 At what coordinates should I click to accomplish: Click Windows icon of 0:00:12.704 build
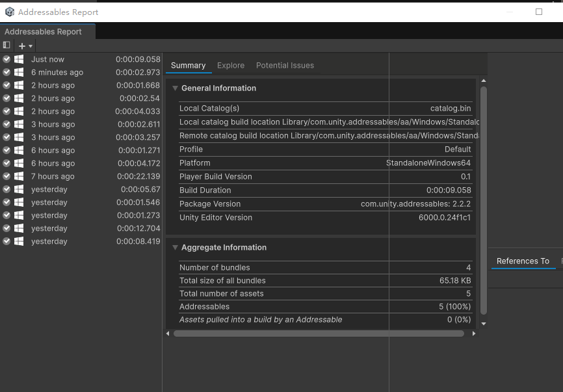coord(19,228)
